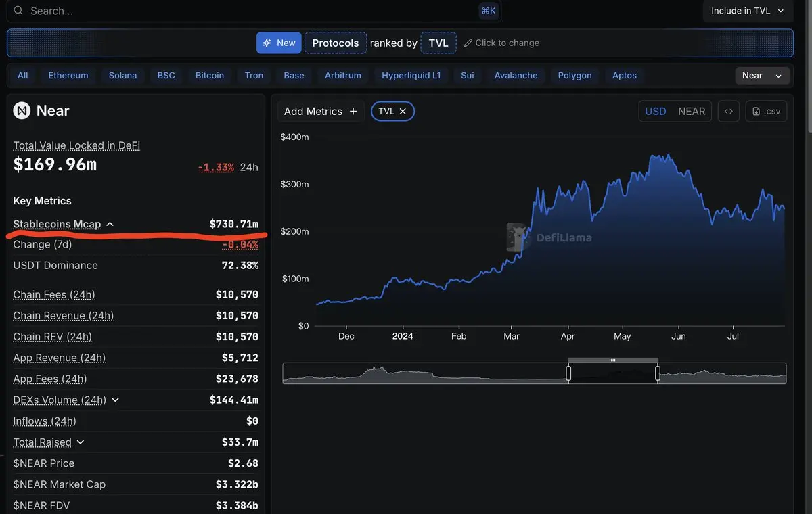The width and height of the screenshot is (812, 514).
Task: Click Total Value Locked in DeFi label
Action: [76, 145]
